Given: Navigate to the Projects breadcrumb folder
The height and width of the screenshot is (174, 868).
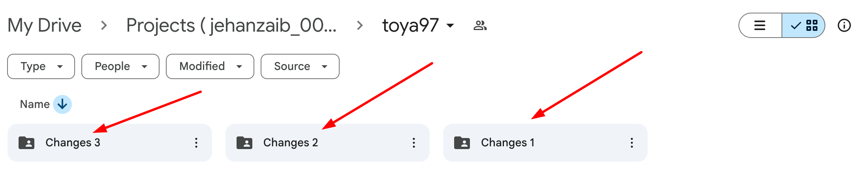Looking at the screenshot, I should pyautogui.click(x=231, y=26).
